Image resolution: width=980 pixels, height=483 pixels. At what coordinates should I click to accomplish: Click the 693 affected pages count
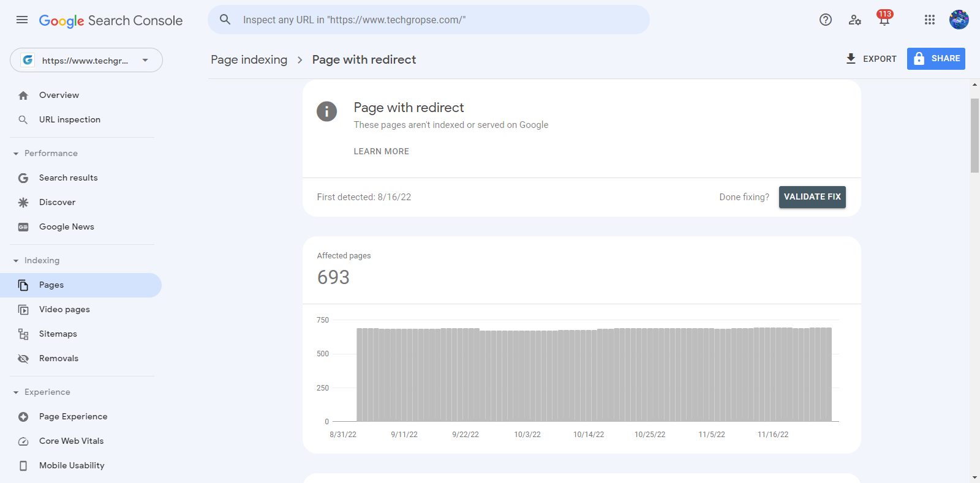point(333,277)
